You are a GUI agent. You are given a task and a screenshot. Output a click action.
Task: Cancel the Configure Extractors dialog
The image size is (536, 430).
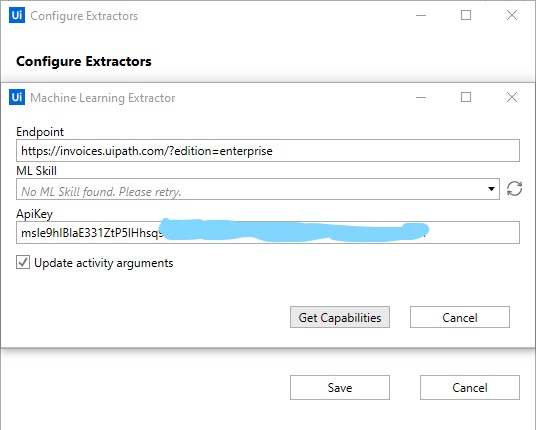470,388
